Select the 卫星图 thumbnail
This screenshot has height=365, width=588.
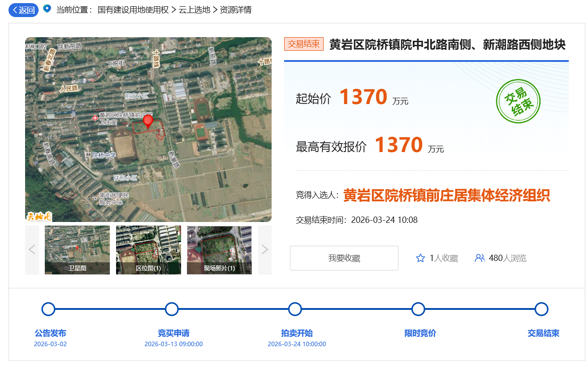click(77, 250)
